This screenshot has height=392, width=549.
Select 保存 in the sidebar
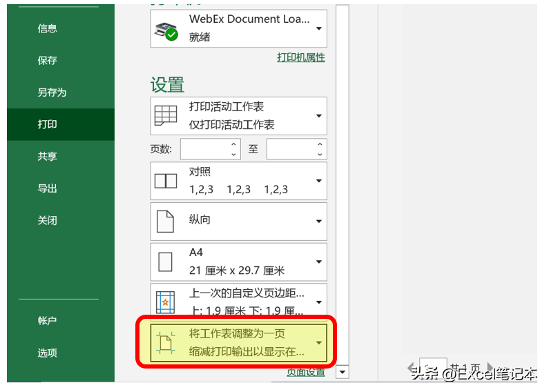pos(47,60)
